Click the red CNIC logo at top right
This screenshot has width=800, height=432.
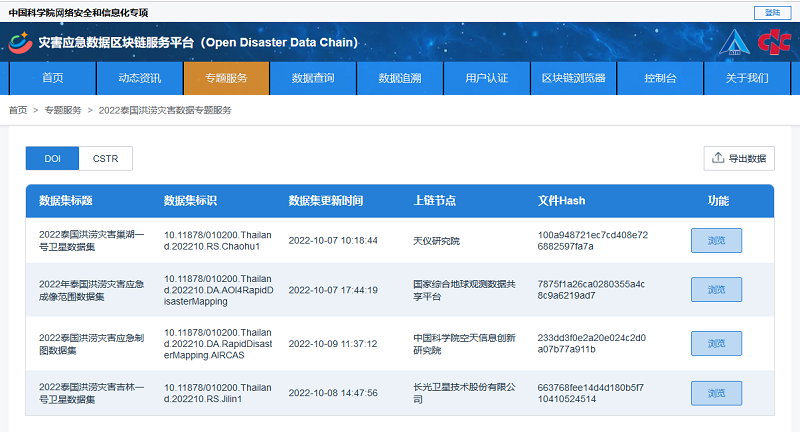(x=773, y=43)
